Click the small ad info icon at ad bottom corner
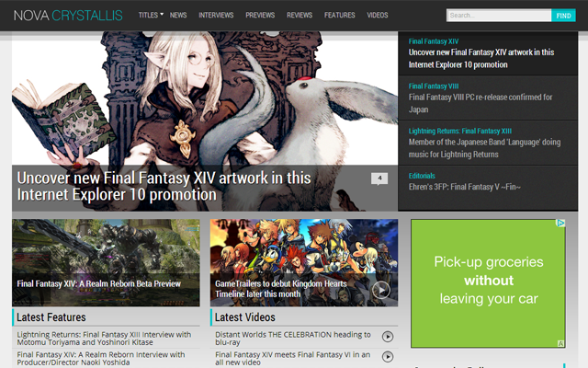Screen dimensions: 588x368 pos(560,343)
